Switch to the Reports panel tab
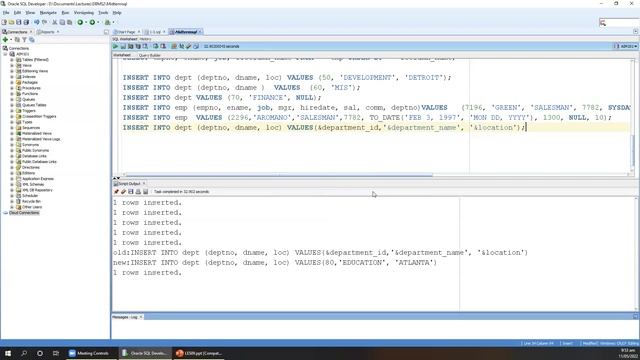The width and height of the screenshot is (640, 360). coord(47,32)
